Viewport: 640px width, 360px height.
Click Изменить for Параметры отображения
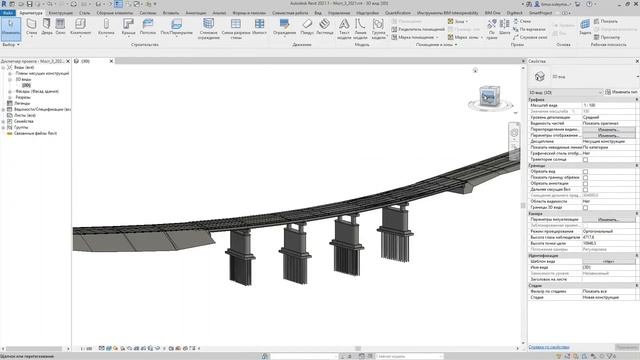pos(608,136)
